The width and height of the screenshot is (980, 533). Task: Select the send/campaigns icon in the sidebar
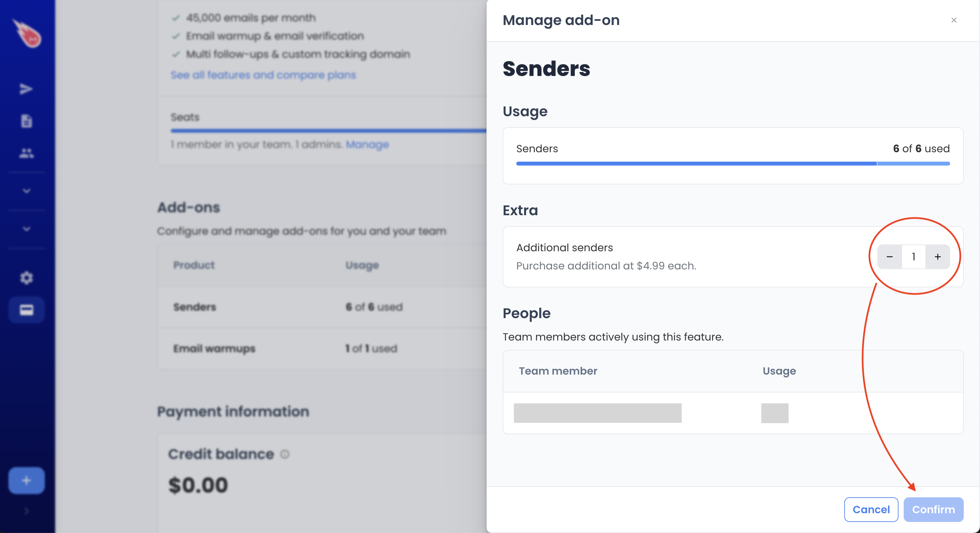pyautogui.click(x=26, y=89)
